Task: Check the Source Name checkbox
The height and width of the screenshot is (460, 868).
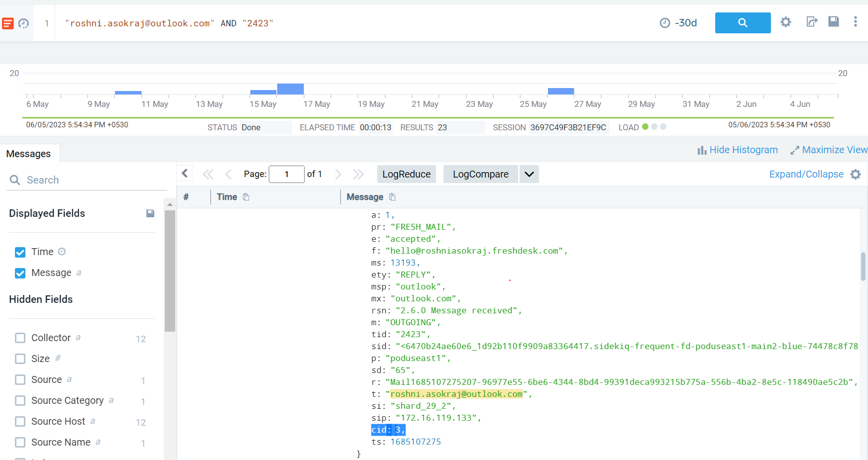Action: tap(20, 443)
